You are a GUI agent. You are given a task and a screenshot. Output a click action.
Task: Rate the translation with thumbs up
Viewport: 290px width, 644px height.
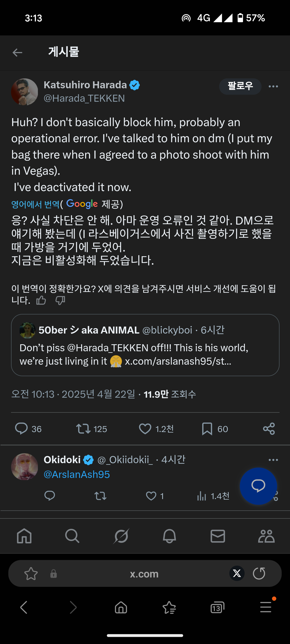click(x=41, y=301)
